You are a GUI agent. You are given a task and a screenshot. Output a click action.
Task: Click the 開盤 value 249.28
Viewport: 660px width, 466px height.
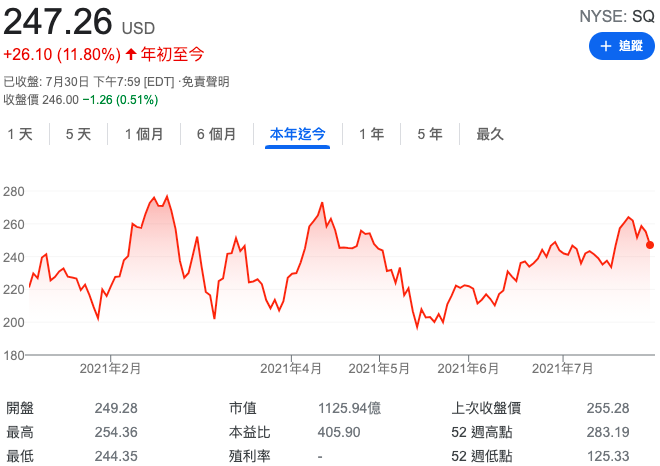(x=116, y=408)
